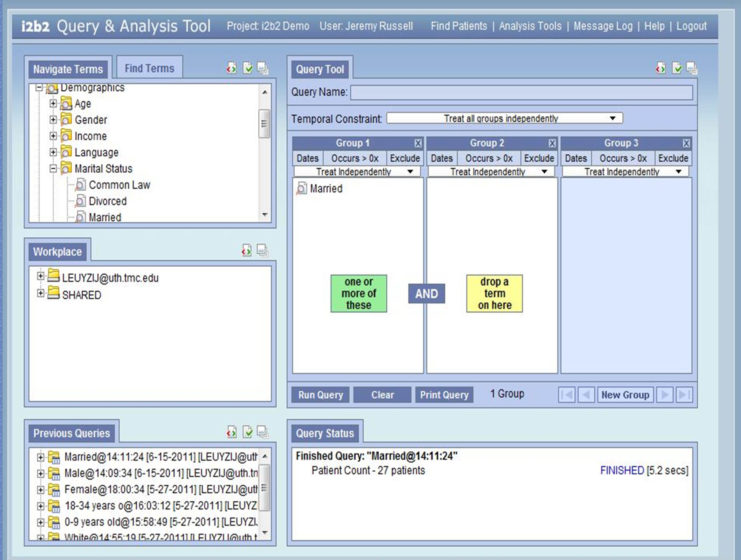
Task: Switch to the Find Terms tab
Action: tap(149, 68)
